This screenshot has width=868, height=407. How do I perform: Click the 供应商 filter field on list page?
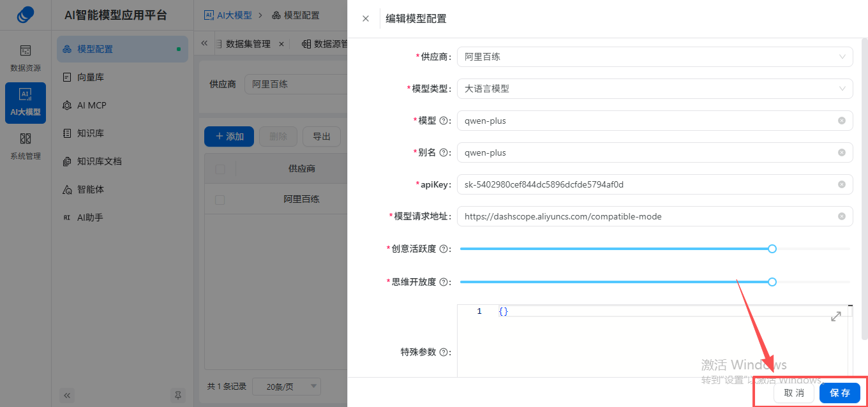(296, 84)
